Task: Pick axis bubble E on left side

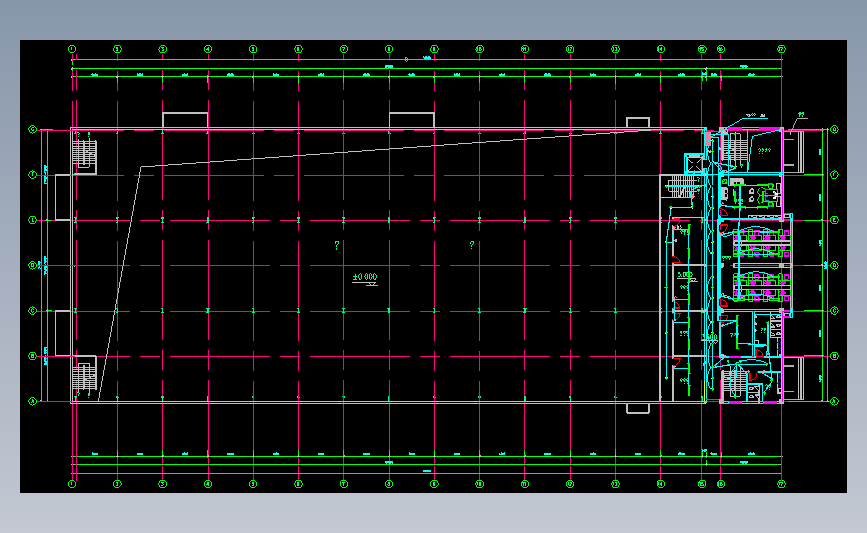Action: coord(32,220)
